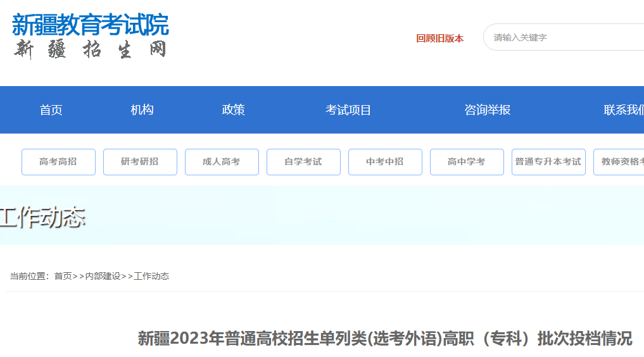Select the 高考高招 category button
This screenshot has height=357, width=644.
coord(58,162)
